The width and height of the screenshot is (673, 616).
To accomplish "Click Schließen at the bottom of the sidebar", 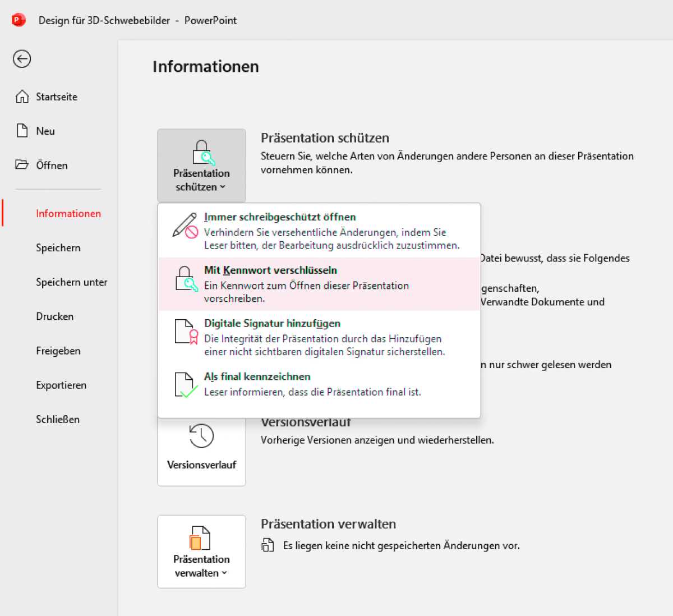I will (x=57, y=420).
